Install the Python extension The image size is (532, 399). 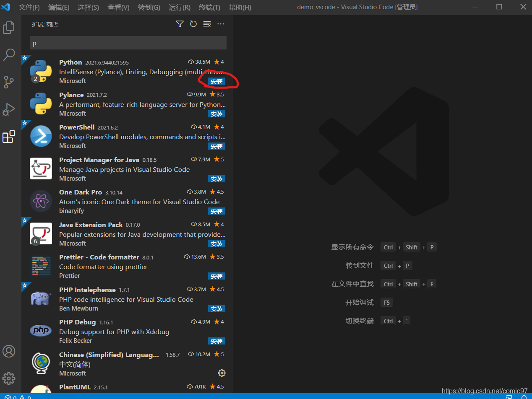point(216,81)
